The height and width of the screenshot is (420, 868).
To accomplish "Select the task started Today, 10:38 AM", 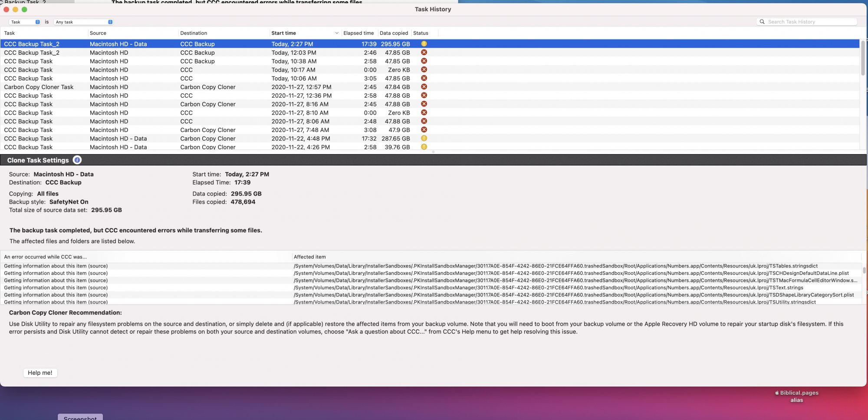I will [430, 61].
